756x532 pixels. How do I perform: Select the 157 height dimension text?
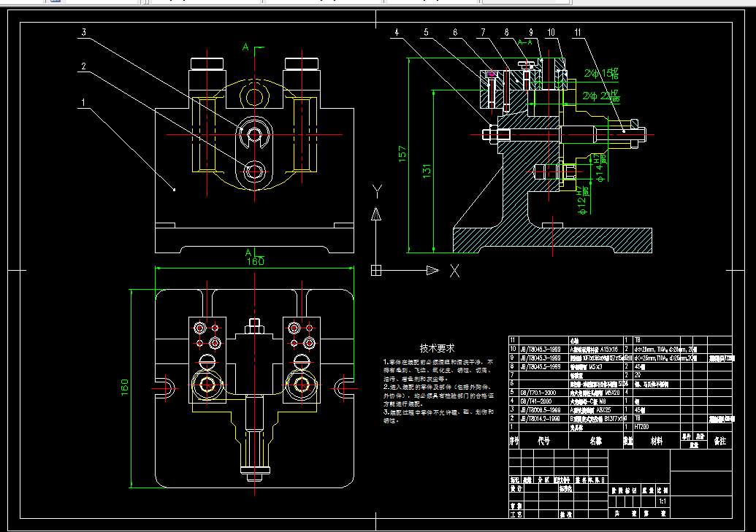[x=402, y=154]
